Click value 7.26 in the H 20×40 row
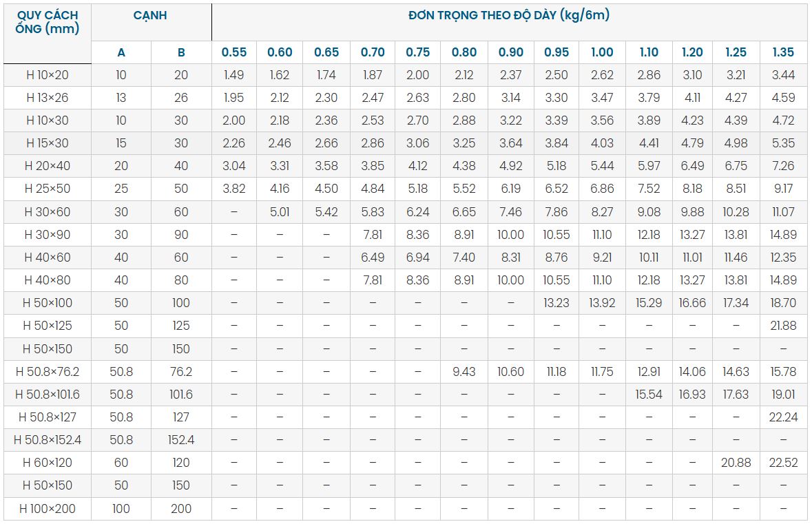Image resolution: width=812 pixels, height=524 pixels. pos(783,166)
